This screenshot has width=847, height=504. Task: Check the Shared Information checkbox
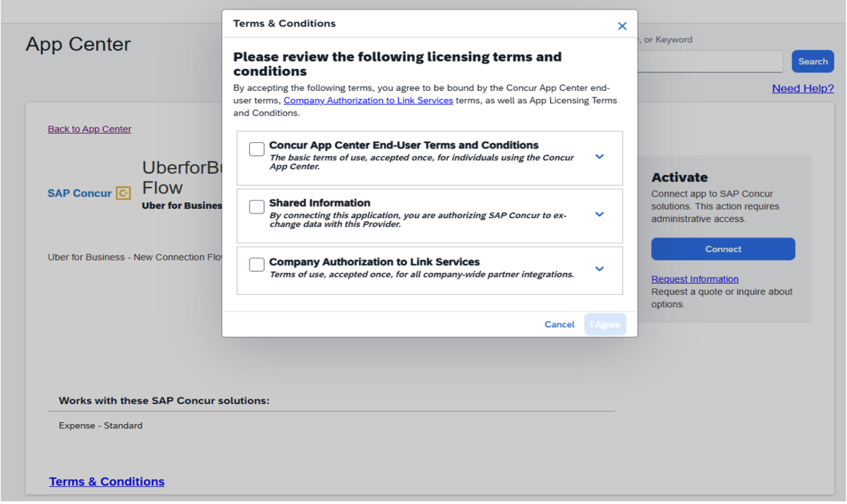coord(257,207)
